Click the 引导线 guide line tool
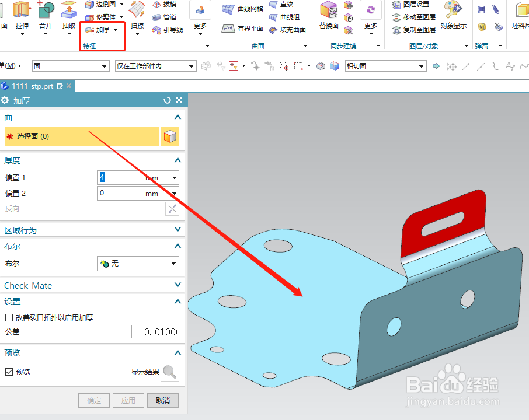529x420 pixels. (x=168, y=30)
